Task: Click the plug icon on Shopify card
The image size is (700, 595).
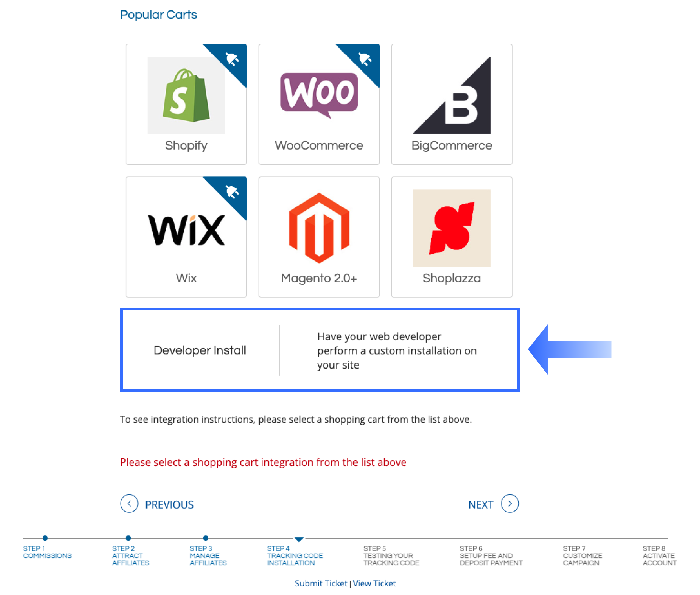Action: tap(232, 59)
